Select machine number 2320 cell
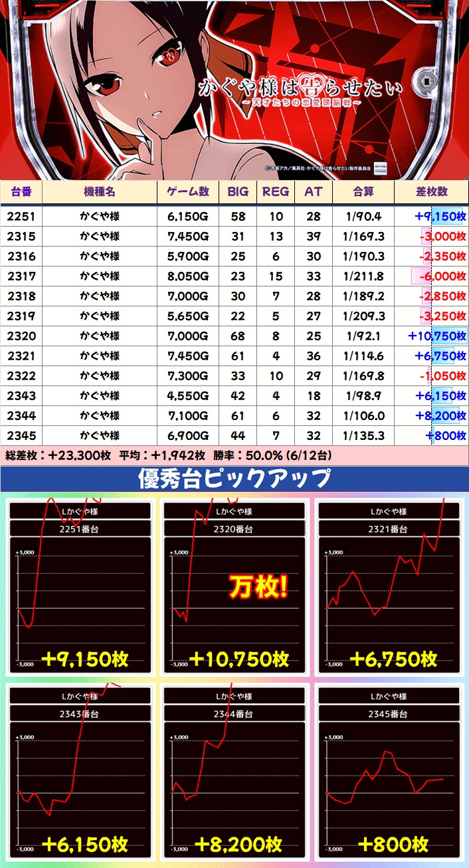 21,336
